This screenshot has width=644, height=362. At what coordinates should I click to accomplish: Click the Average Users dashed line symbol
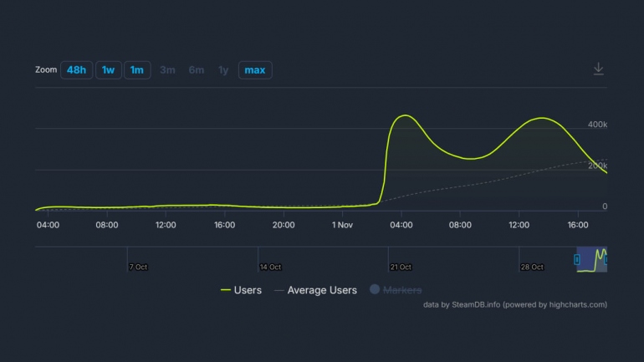point(279,290)
